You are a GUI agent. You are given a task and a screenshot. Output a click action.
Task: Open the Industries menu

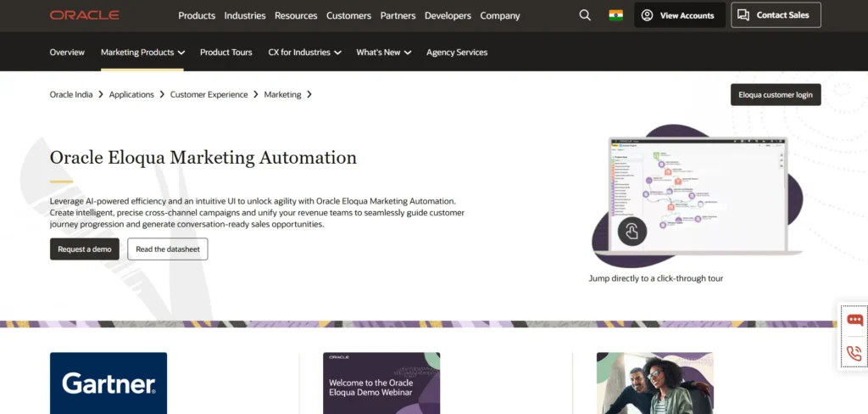245,15
